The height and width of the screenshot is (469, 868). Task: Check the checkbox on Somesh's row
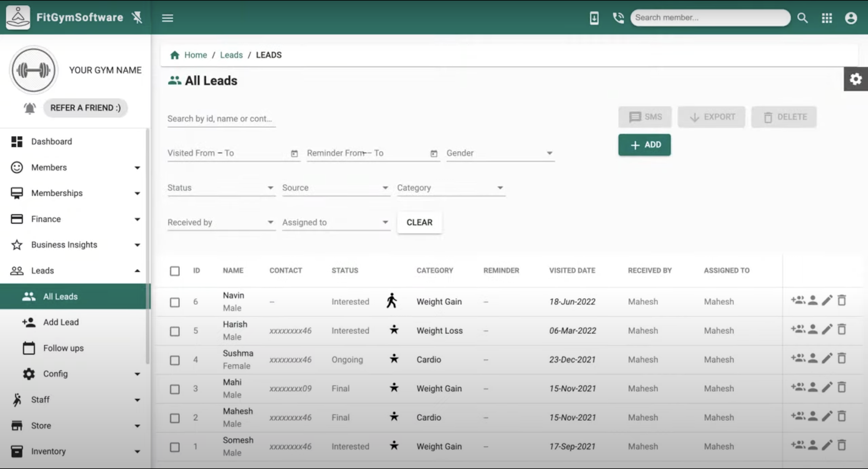click(x=175, y=446)
